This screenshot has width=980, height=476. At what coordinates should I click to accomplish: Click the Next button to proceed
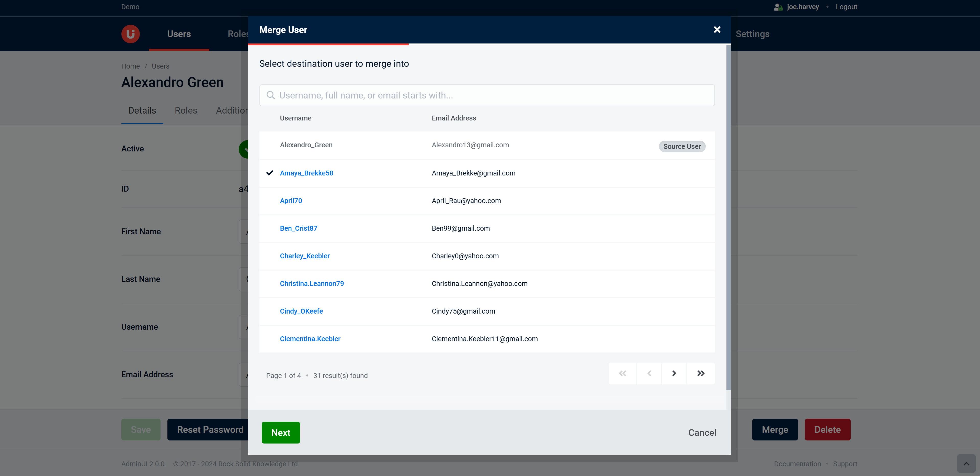point(281,432)
